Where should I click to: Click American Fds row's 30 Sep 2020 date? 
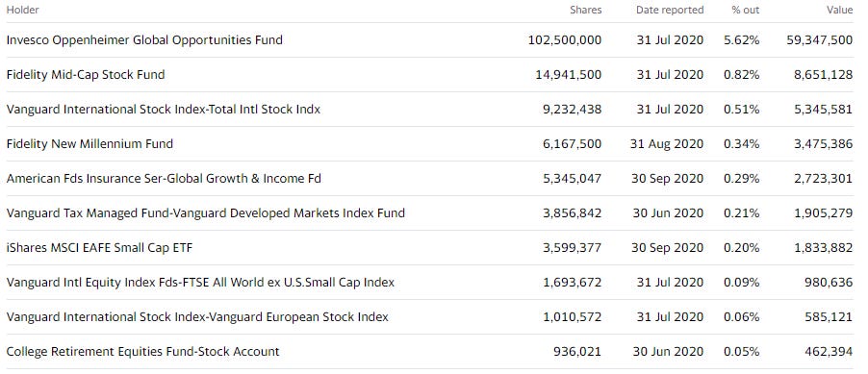[x=667, y=179]
